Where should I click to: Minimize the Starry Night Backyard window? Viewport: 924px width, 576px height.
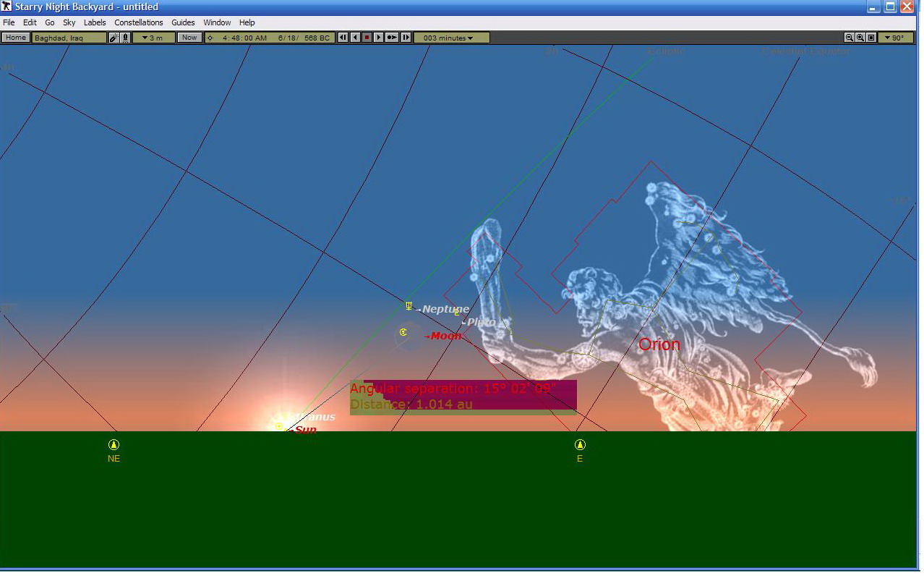click(x=873, y=7)
